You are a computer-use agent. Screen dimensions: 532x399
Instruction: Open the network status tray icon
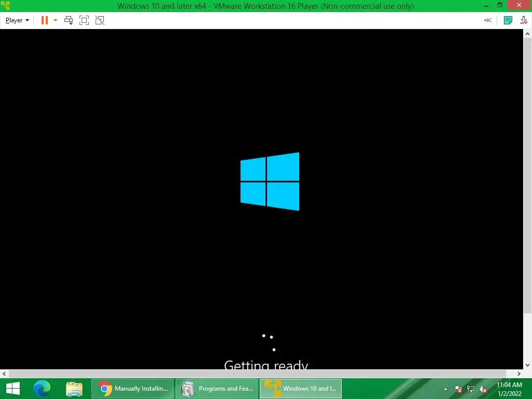[x=471, y=389]
